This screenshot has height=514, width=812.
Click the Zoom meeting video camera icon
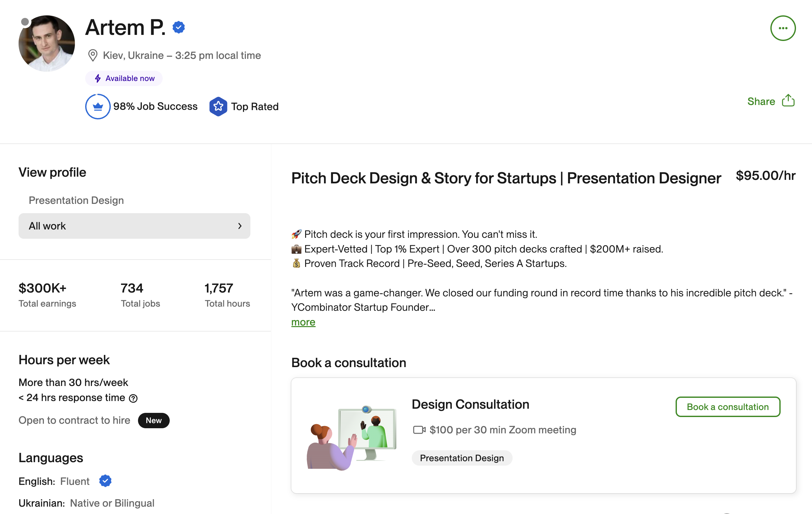[x=419, y=430]
